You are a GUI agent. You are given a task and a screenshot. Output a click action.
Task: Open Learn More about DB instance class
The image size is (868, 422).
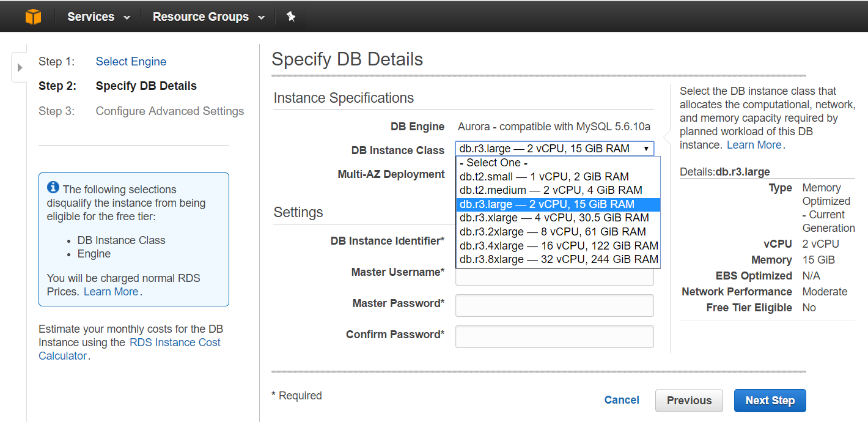754,145
